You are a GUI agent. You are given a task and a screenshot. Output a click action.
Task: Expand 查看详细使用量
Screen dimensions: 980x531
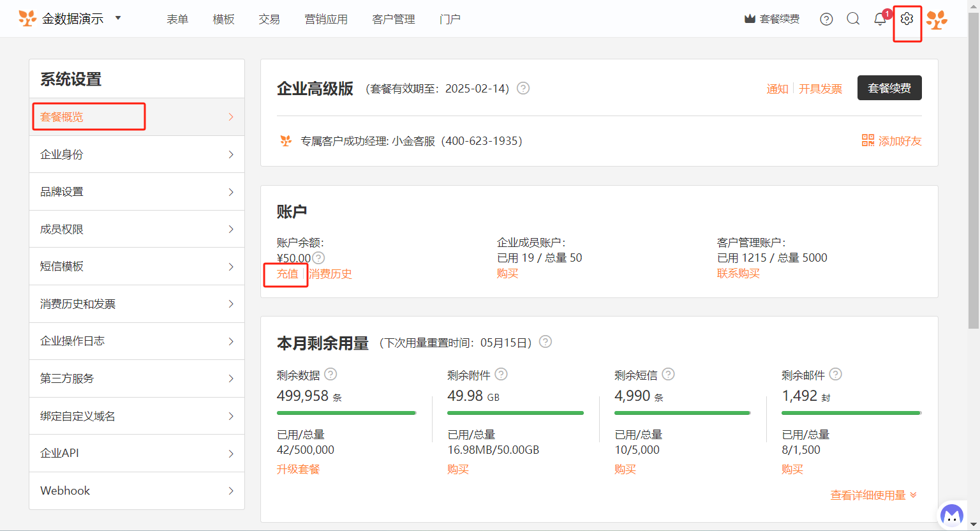[873, 495]
